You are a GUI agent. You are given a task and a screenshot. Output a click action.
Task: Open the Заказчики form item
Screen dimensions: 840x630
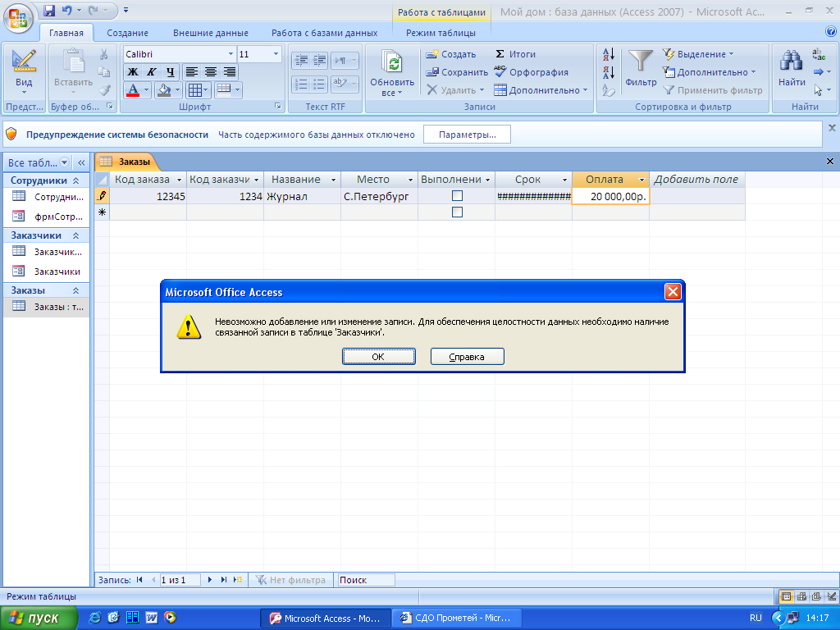[x=48, y=272]
